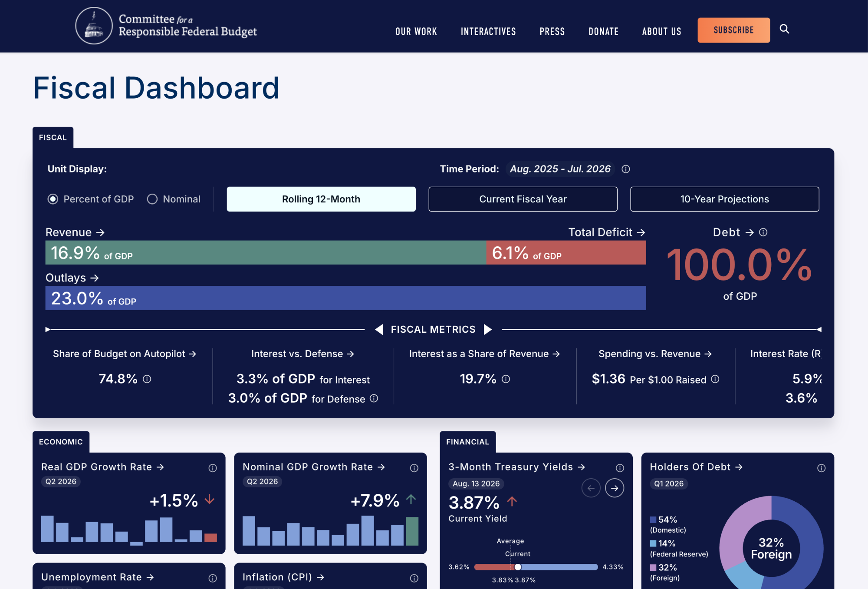868x589 pixels.
Task: Click info icon on Holders Of Debt card
Action: pyautogui.click(x=822, y=468)
